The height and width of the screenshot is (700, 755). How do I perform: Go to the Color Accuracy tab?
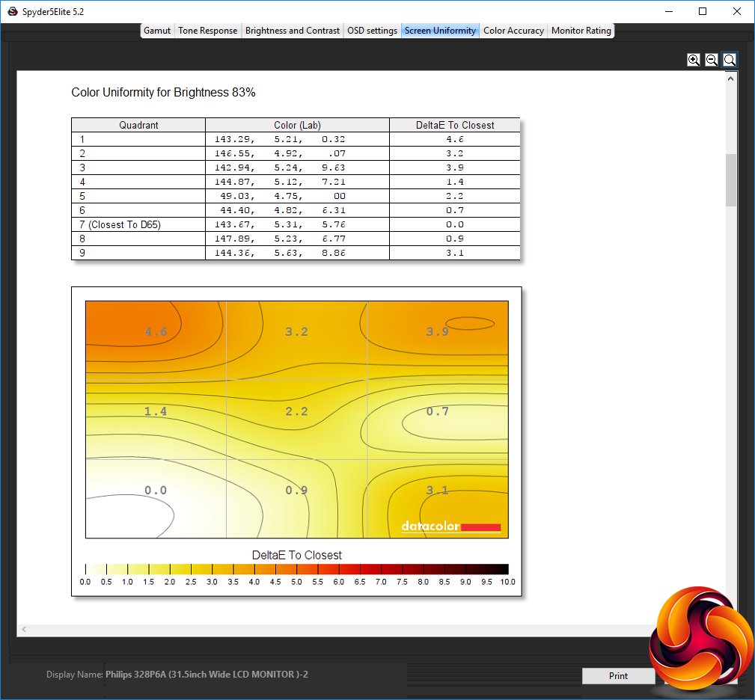[x=513, y=31]
